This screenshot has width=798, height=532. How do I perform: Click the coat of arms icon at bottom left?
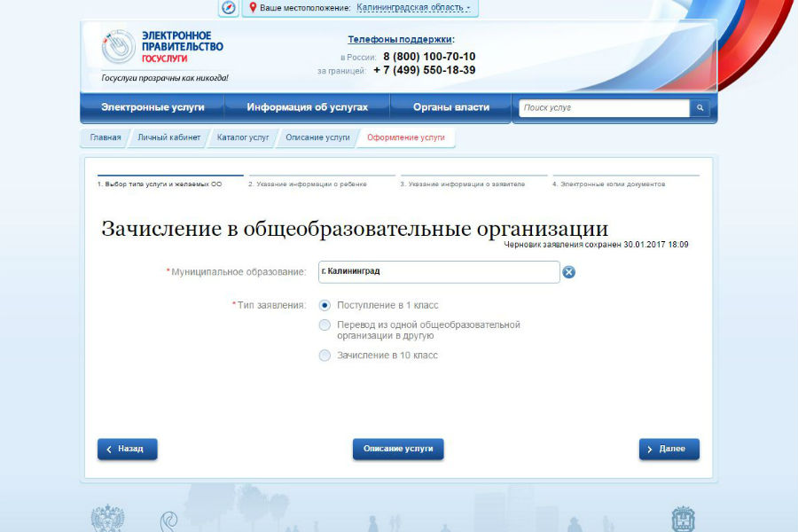(107, 519)
